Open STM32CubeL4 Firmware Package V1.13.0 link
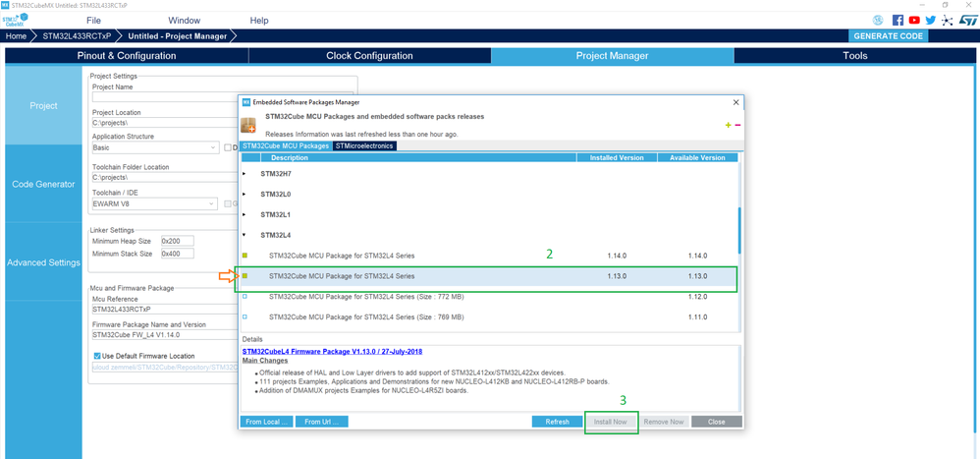Screen dimensions: 980x459 point(332,352)
